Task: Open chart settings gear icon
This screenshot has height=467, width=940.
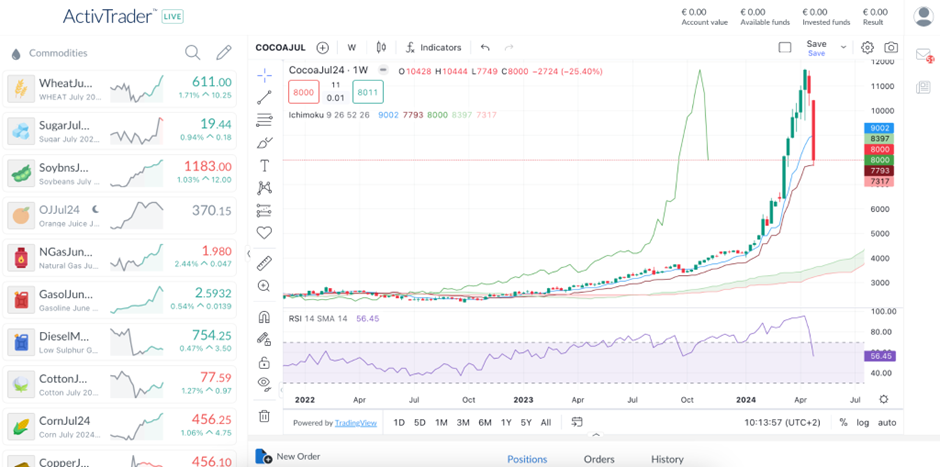Action: 867,47
